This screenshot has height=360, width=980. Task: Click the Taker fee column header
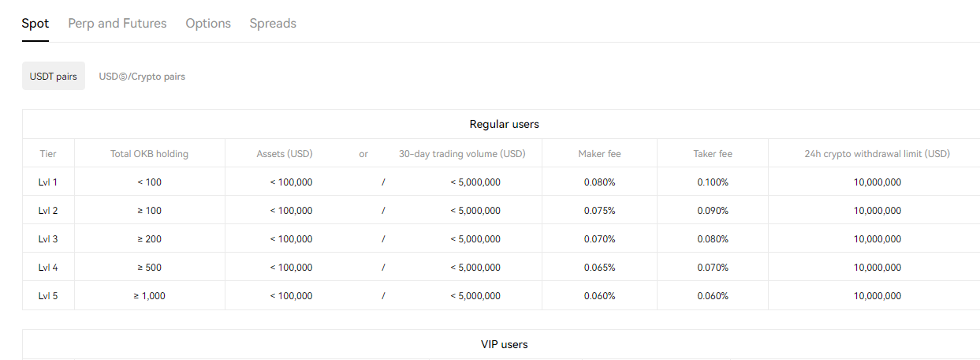click(713, 154)
